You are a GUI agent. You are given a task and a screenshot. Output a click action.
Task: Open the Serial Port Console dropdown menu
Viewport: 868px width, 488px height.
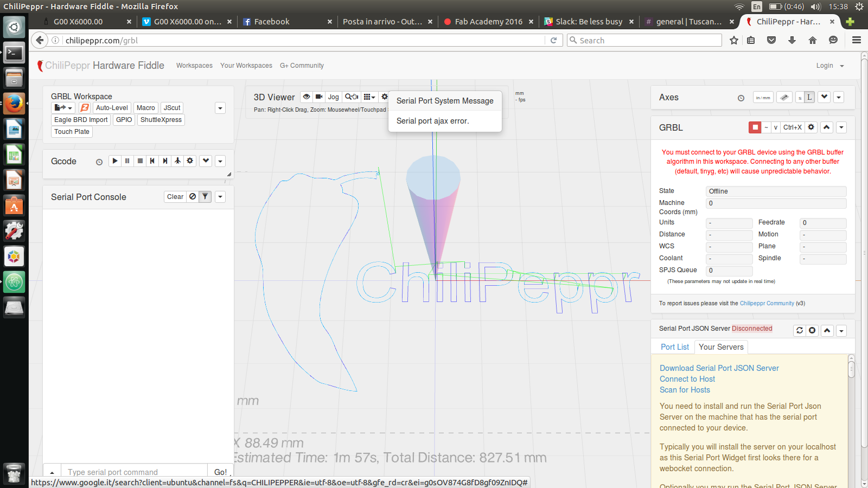click(220, 197)
